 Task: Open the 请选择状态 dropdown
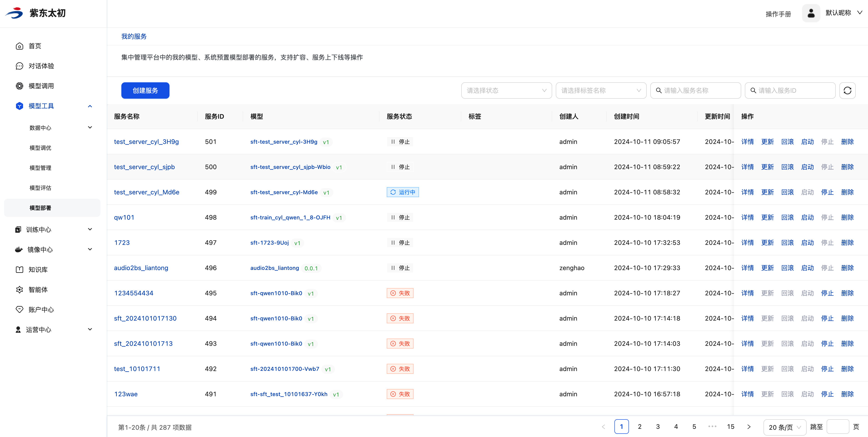[506, 90]
